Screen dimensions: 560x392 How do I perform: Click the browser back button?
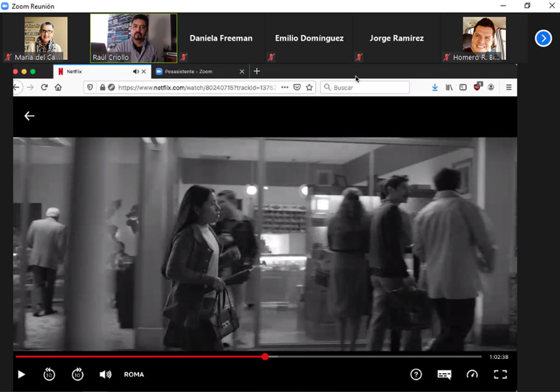click(x=16, y=87)
